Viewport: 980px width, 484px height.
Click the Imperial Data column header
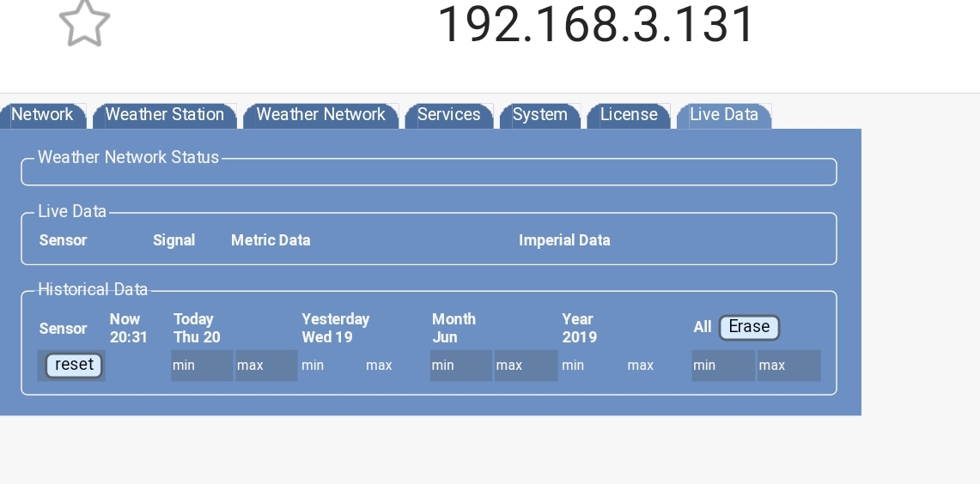(564, 240)
